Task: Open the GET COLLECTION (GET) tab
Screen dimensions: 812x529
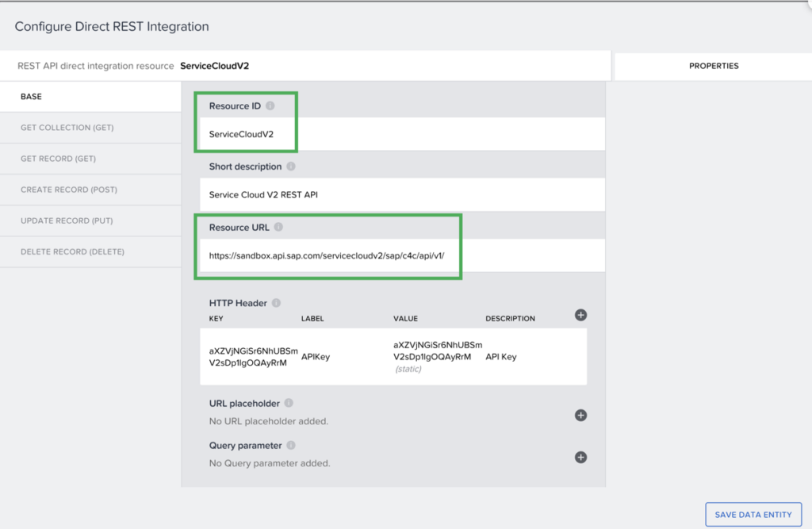Action: click(90, 128)
